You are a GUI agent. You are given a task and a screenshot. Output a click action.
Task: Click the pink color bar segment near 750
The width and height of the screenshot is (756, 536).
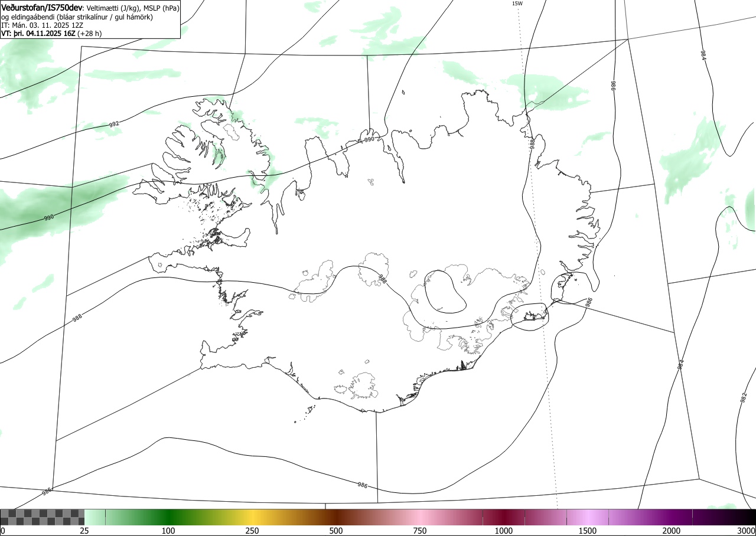[x=420, y=517]
